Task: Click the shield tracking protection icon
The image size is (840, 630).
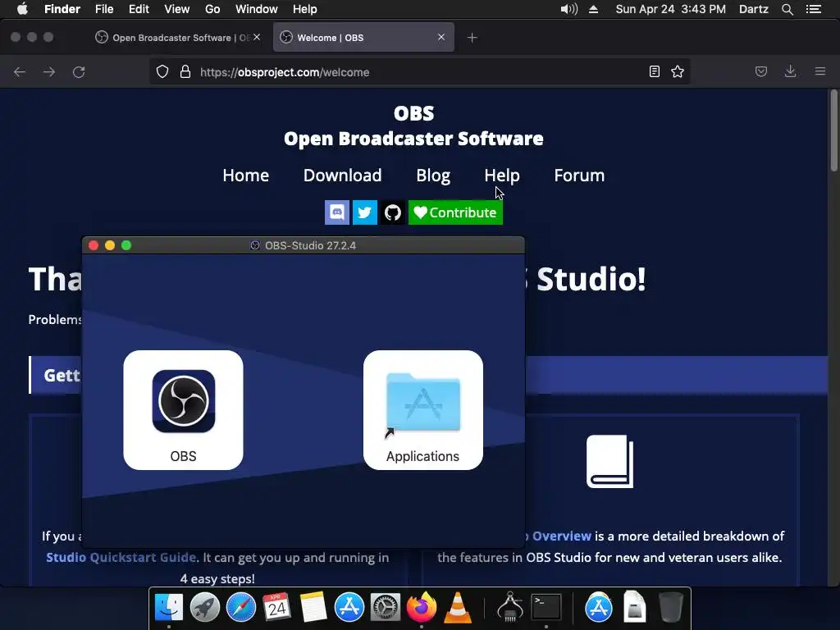Action: 162,72
